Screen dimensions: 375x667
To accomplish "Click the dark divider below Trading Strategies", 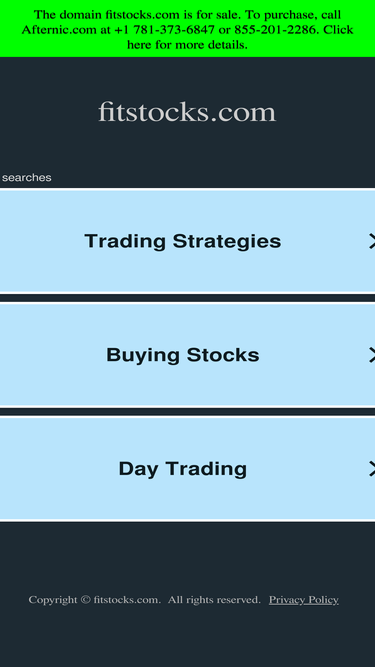I will [188, 298].
